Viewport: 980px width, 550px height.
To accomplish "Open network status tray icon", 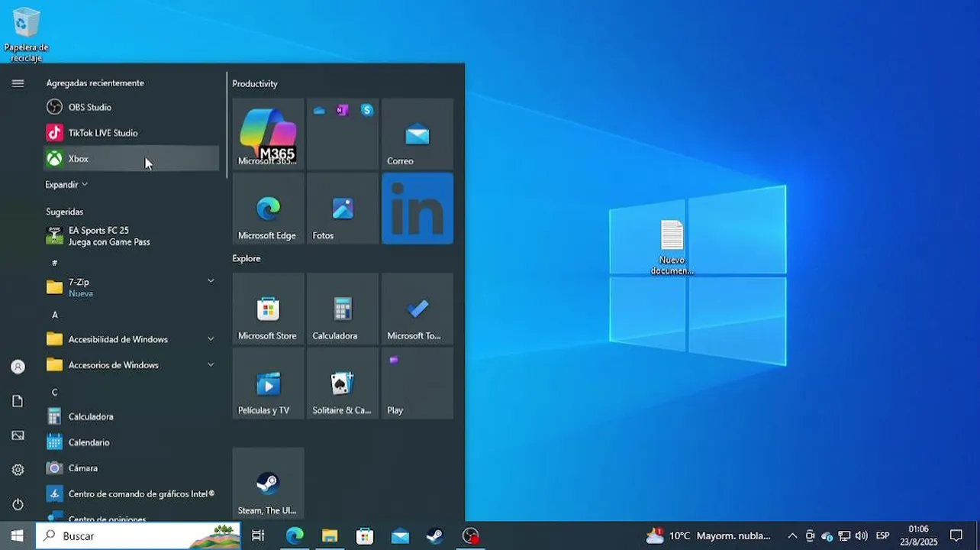I will pyautogui.click(x=844, y=536).
